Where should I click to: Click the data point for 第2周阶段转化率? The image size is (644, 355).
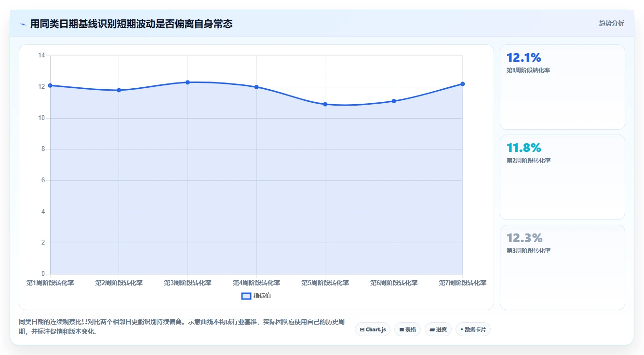119,90
